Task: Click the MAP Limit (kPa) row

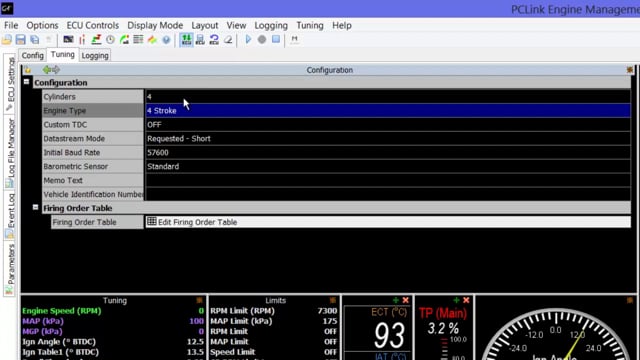Action: point(274,321)
